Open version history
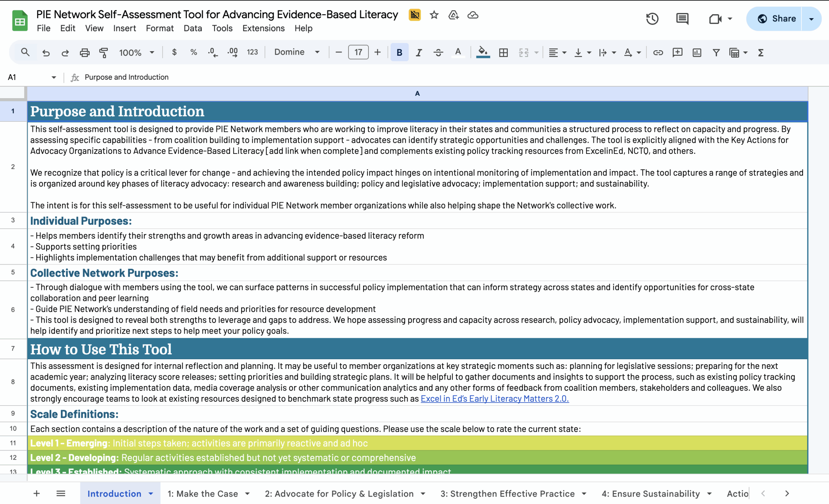Viewport: 829px width, 504px height. click(x=652, y=18)
